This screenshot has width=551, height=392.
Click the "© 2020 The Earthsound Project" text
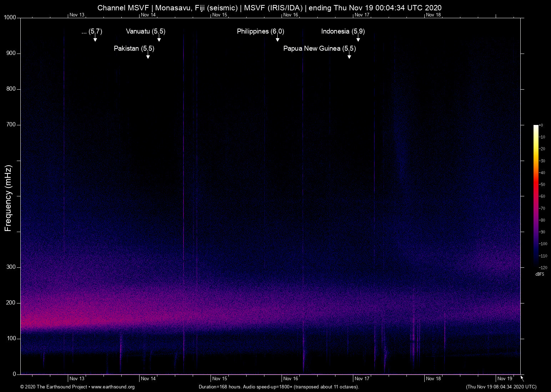[54, 387]
